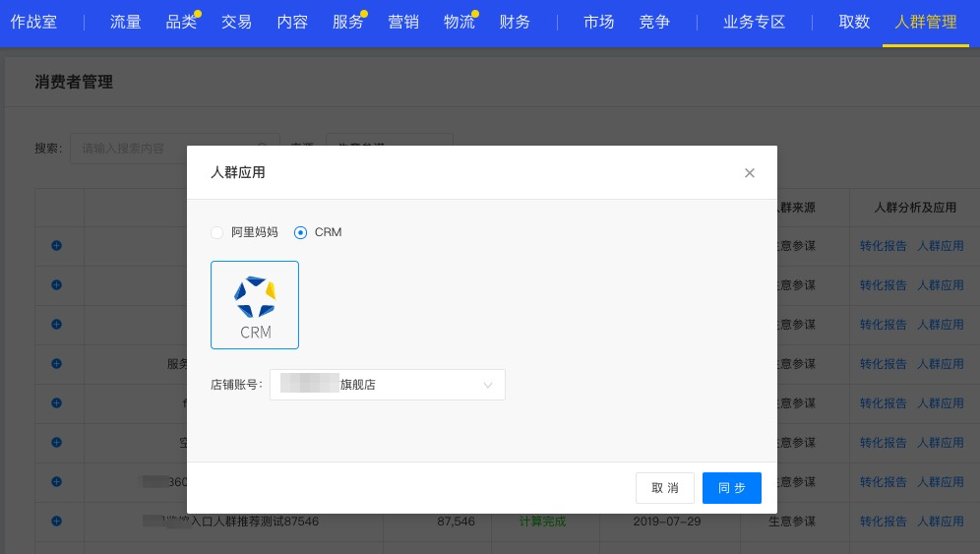
Task: Open the 交易 tab
Action: click(237, 22)
